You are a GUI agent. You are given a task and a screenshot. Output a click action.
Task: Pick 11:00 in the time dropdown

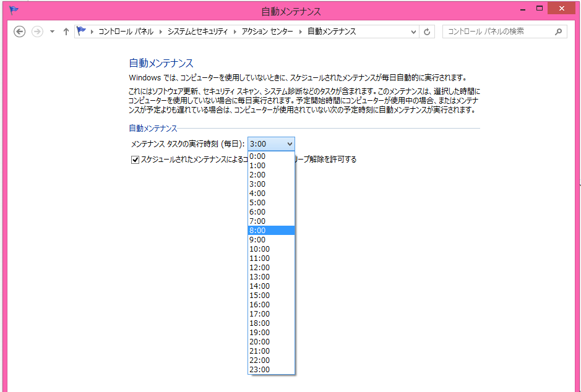[x=271, y=258]
